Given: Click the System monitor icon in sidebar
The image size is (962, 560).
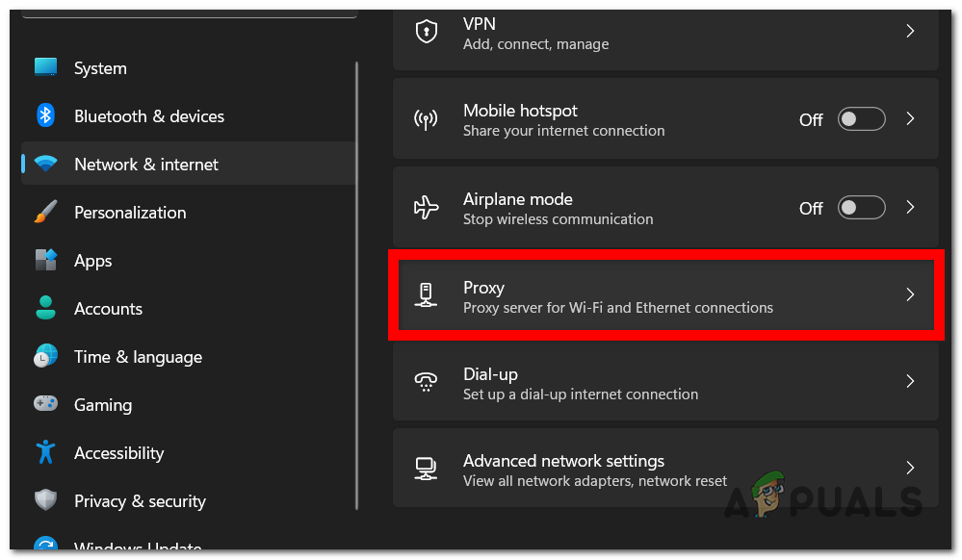Looking at the screenshot, I should 45,68.
